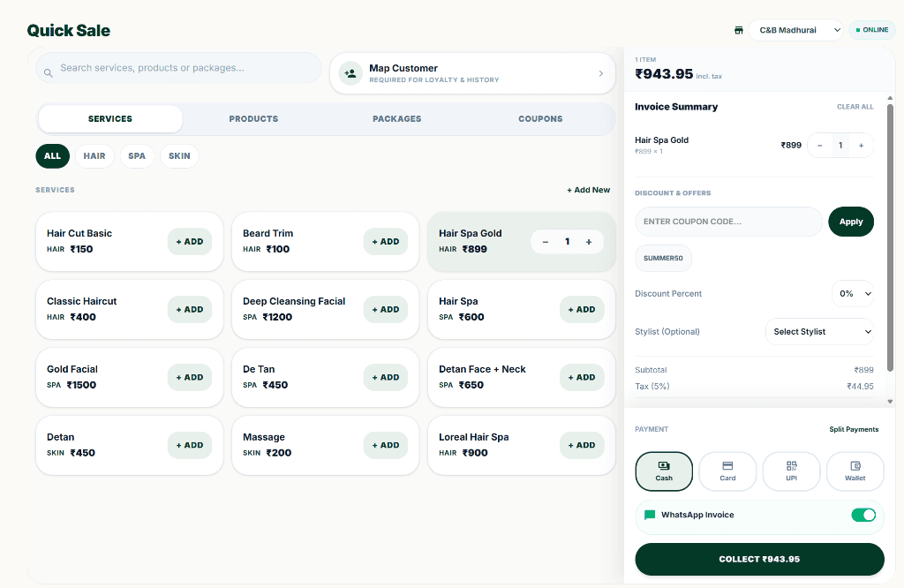Click the store icon beside outlet selector

coord(739,30)
